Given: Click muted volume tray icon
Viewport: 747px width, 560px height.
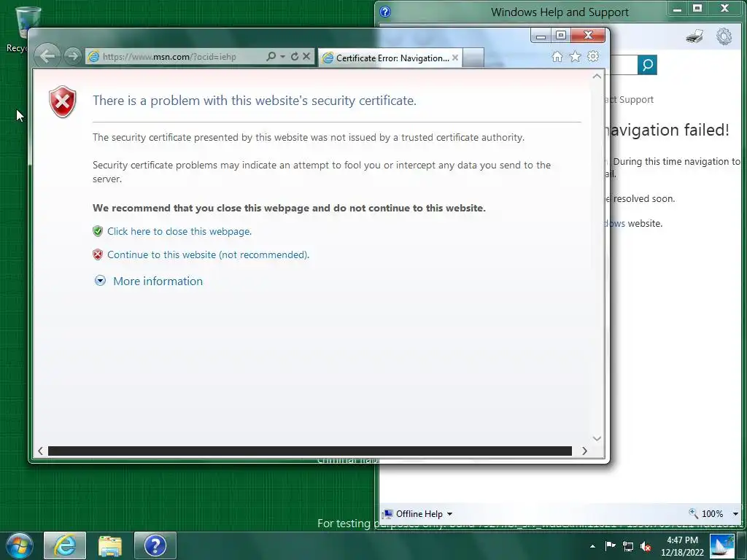Looking at the screenshot, I should 646,546.
